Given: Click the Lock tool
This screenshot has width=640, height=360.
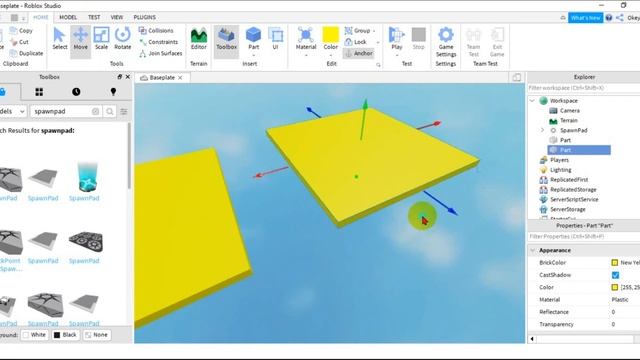Looking at the screenshot, I should click(356, 42).
